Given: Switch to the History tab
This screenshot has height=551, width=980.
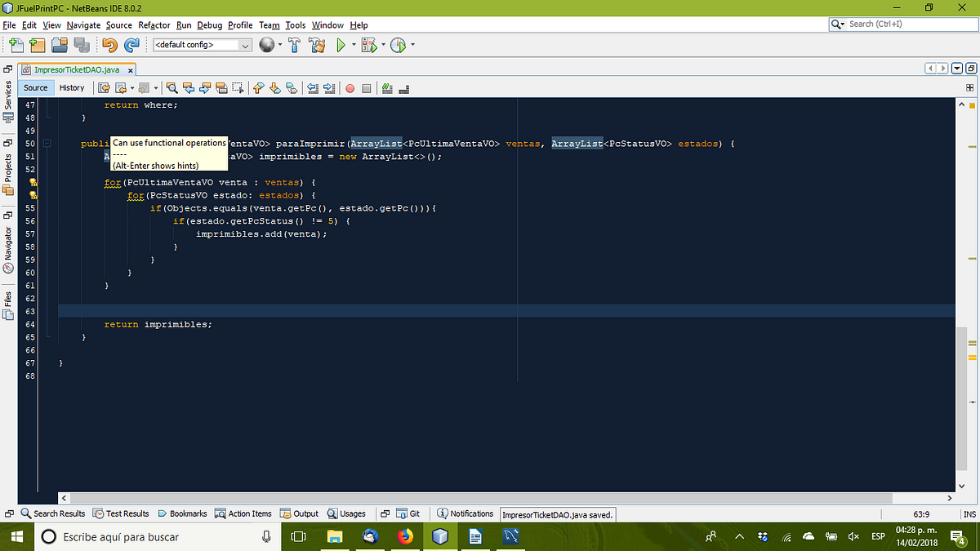Looking at the screenshot, I should point(72,87).
